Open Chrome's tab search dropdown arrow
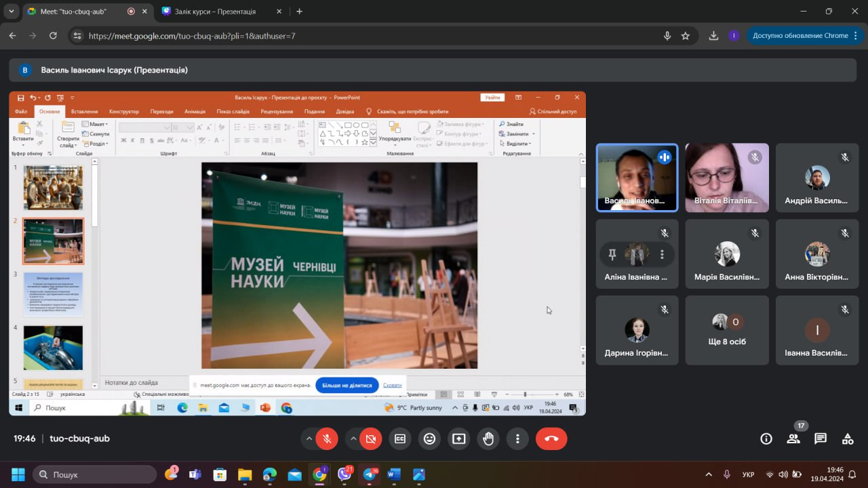 pos(11,12)
